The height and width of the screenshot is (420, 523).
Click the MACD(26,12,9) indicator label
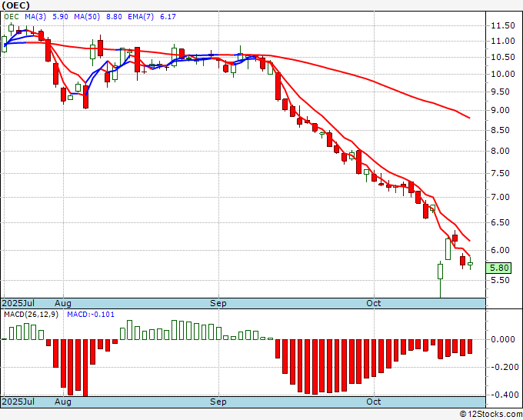(x=31, y=315)
